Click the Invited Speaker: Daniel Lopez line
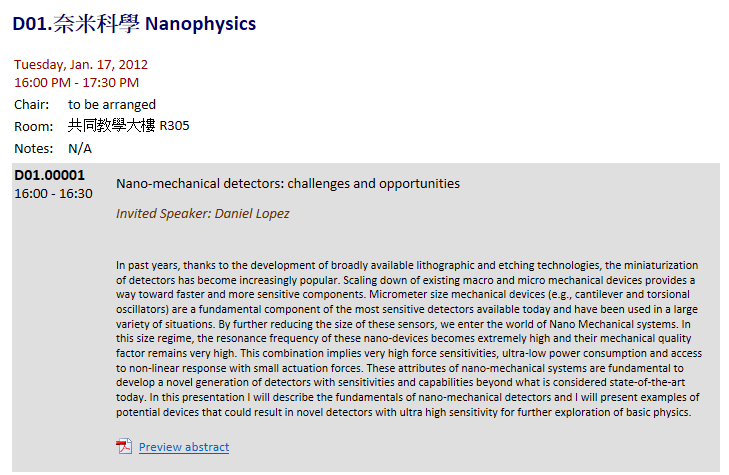Screen dimensions: 729x475 [x=203, y=213]
